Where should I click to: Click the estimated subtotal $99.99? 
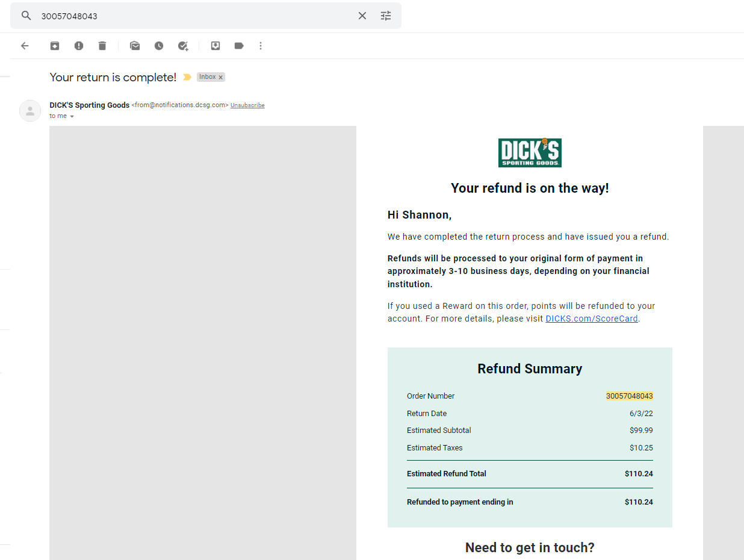641,431
